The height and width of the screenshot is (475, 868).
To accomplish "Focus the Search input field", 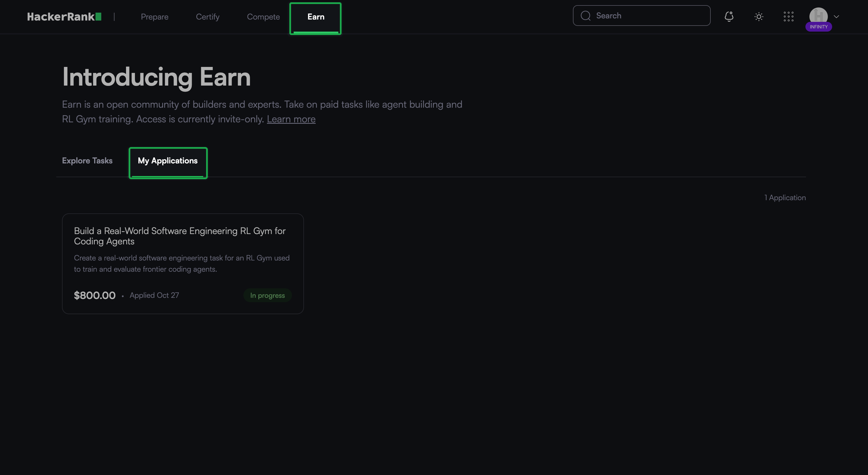I will (642, 16).
